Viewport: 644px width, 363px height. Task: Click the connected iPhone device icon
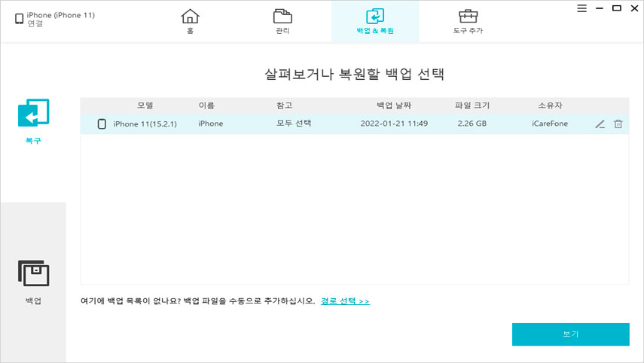[x=19, y=18]
